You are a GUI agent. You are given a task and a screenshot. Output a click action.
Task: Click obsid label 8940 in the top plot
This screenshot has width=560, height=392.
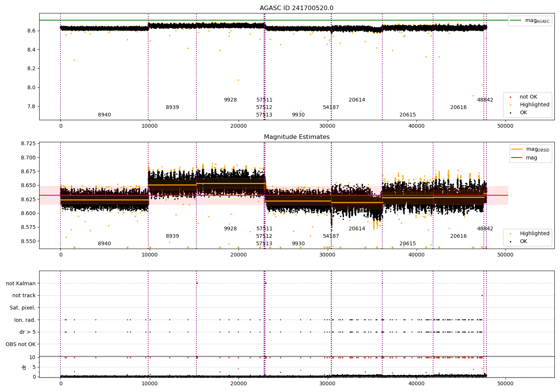pyautogui.click(x=105, y=115)
